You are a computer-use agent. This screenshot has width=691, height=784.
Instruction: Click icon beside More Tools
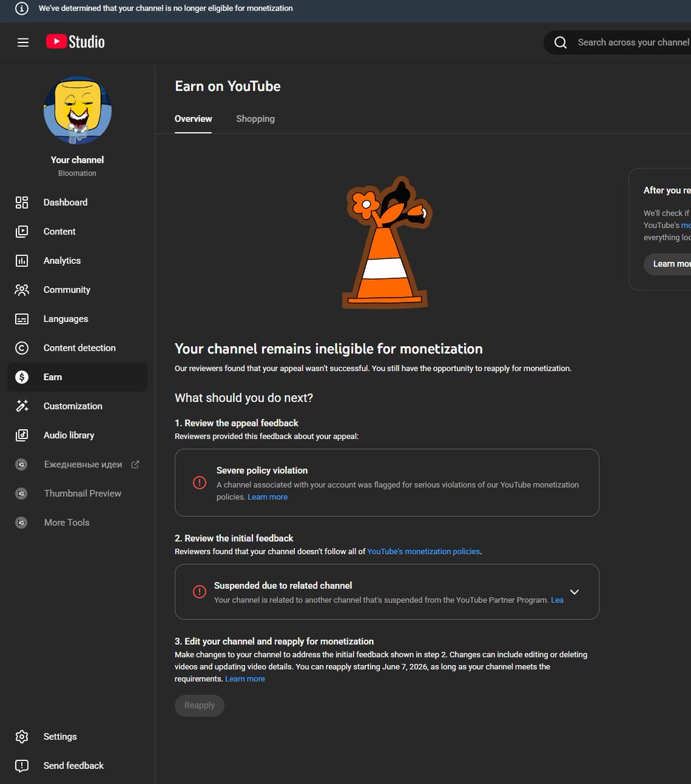point(22,523)
